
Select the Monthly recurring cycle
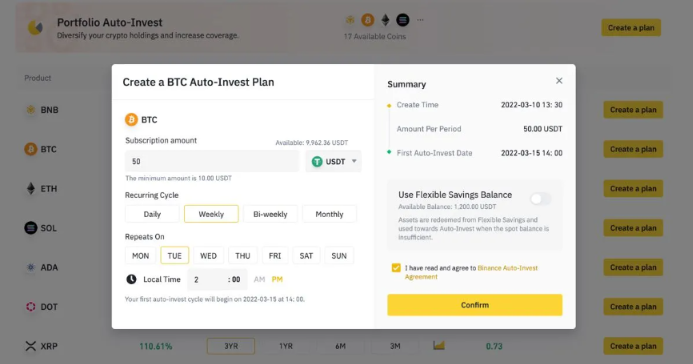[329, 214]
